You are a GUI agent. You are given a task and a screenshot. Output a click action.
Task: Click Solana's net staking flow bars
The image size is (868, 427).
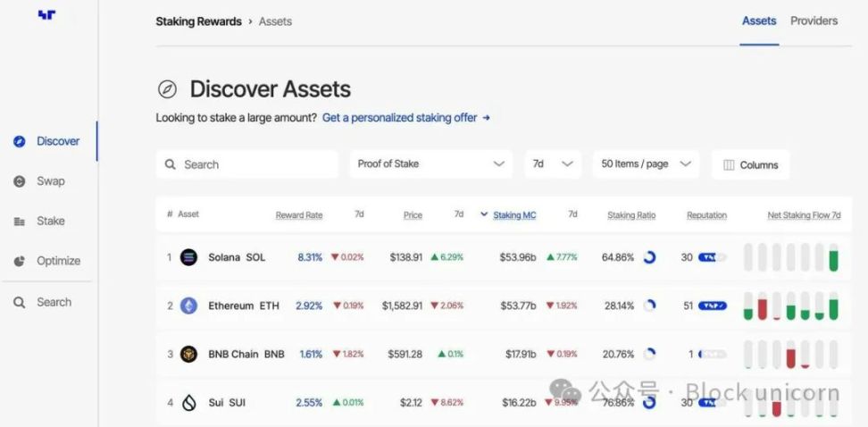[x=791, y=257]
